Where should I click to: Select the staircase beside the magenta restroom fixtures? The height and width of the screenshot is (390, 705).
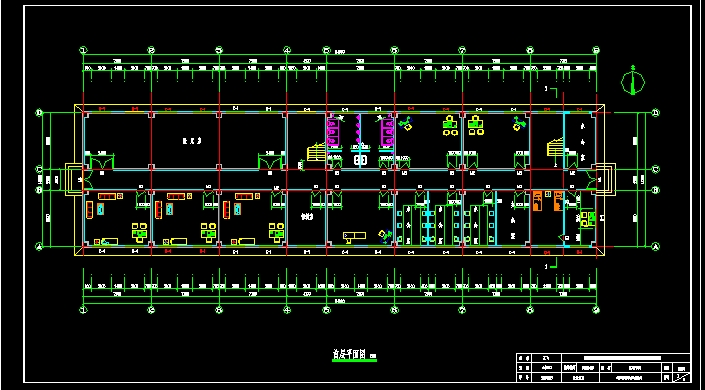point(317,152)
